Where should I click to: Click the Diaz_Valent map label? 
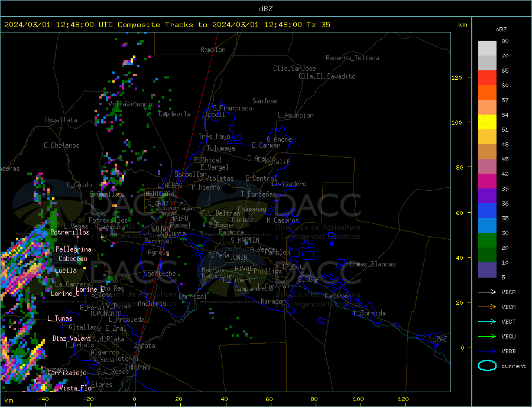[x=72, y=338]
